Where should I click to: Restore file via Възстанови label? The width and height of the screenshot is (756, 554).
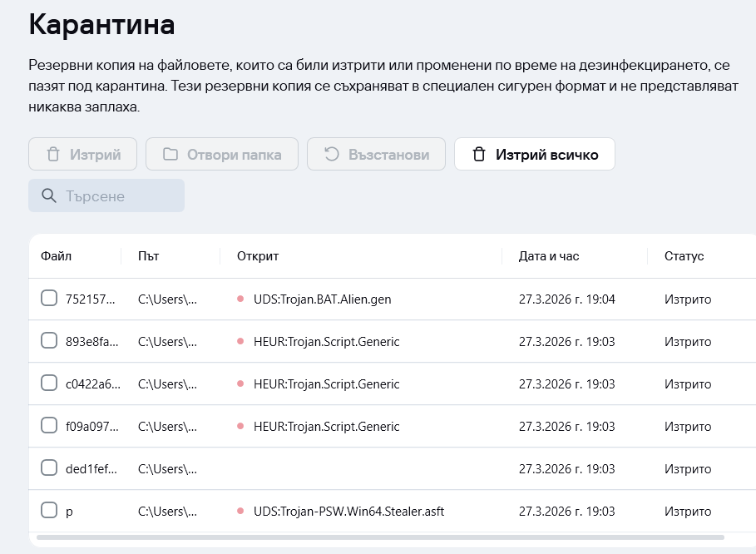(x=388, y=154)
